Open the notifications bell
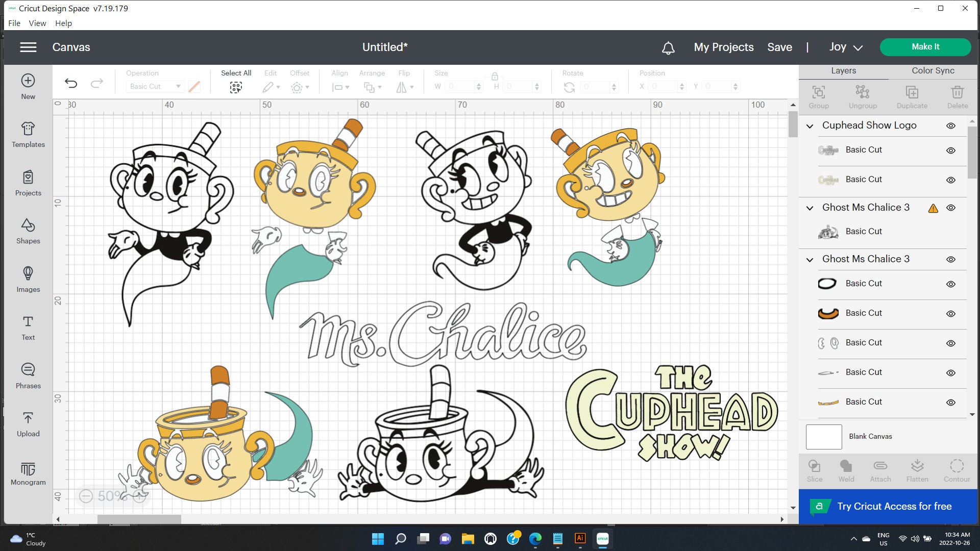This screenshot has height=551, width=980. [668, 47]
